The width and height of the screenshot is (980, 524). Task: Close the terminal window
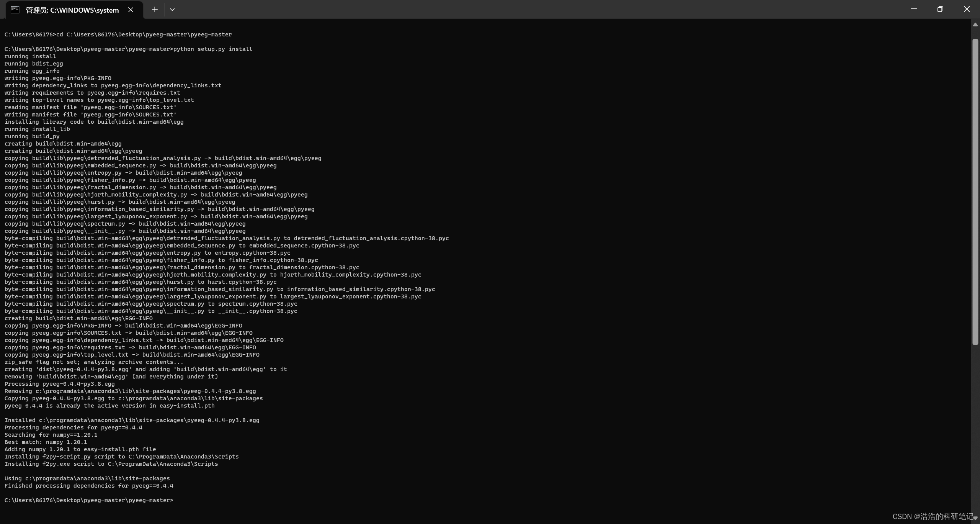tap(967, 9)
